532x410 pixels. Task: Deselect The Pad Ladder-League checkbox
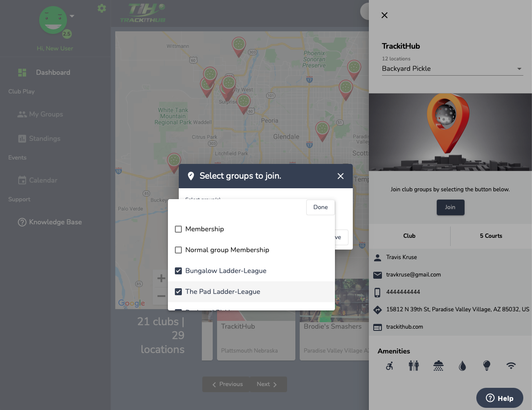point(178,292)
